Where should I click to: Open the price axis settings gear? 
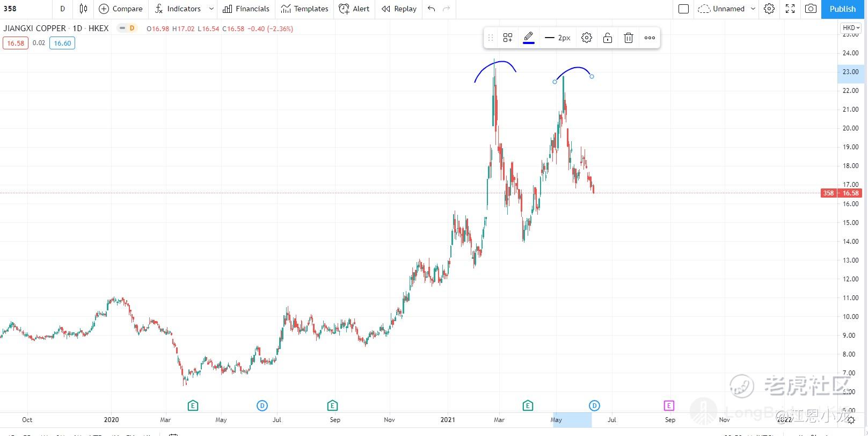[x=851, y=420]
